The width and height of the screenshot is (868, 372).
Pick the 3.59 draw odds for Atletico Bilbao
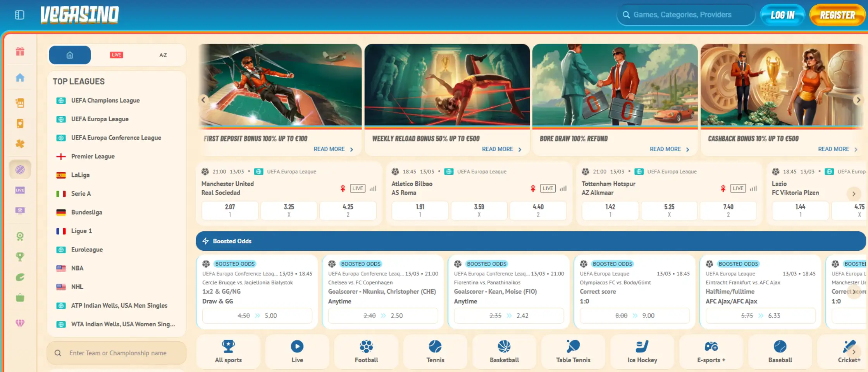click(479, 210)
